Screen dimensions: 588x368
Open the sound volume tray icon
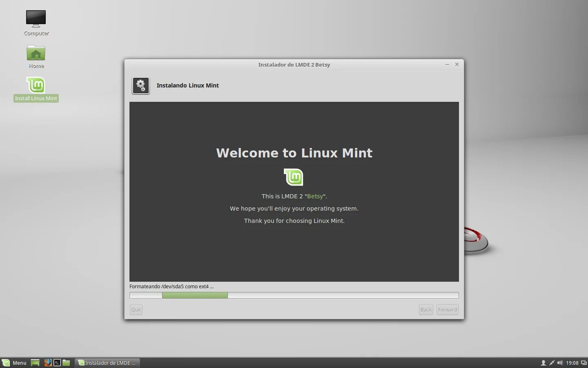tap(560, 363)
